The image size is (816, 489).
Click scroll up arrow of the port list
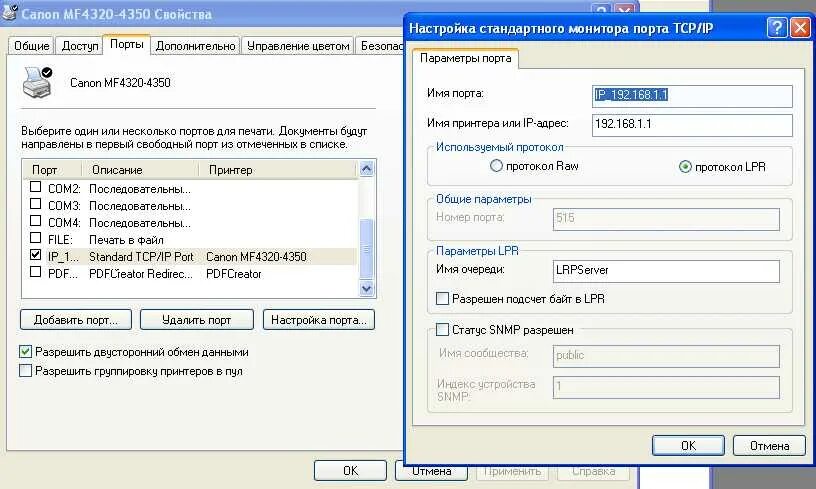366,169
